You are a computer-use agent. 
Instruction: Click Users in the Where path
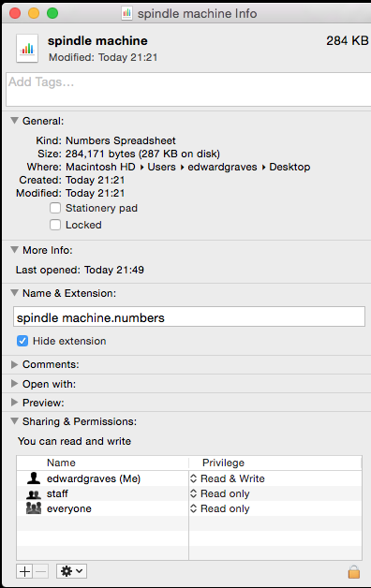point(161,167)
